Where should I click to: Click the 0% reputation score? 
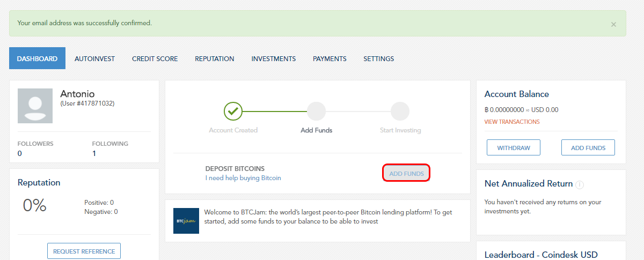[35, 205]
